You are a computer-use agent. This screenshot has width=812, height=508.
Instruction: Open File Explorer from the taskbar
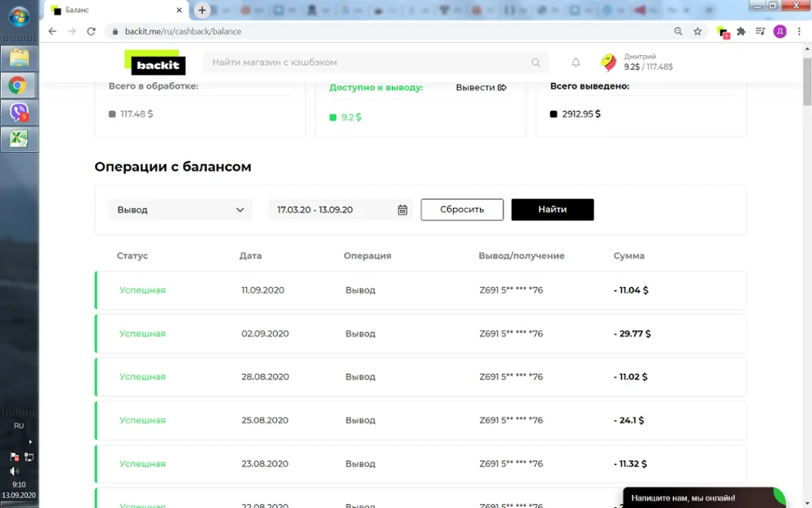19,58
